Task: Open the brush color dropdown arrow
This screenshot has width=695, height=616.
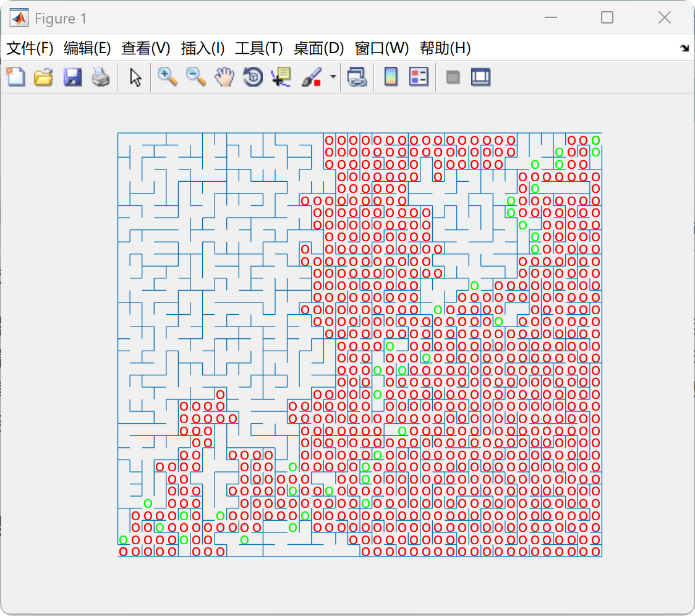Action: 333,77
